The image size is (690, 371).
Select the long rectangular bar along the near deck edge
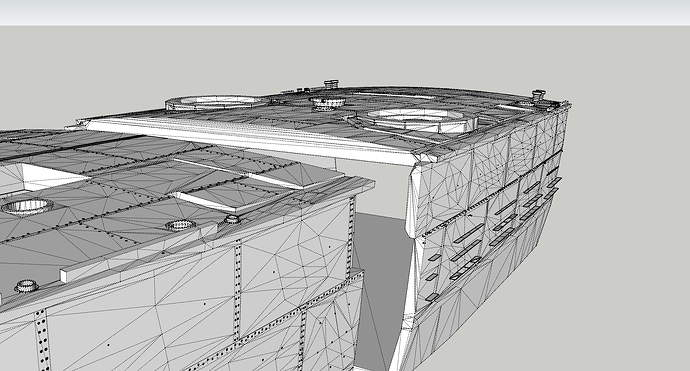coord(139,253)
